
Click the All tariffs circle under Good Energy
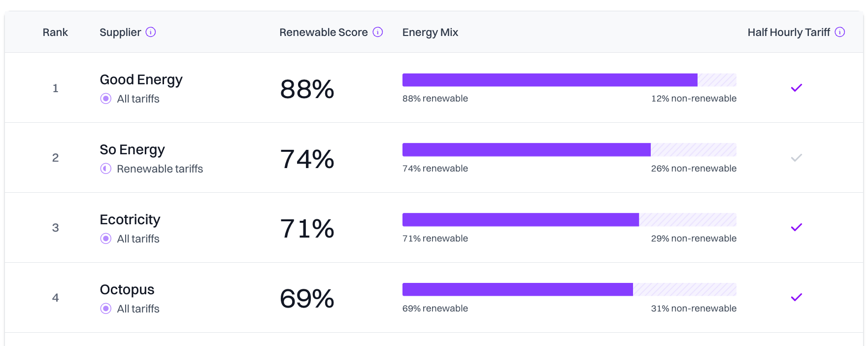point(105,99)
